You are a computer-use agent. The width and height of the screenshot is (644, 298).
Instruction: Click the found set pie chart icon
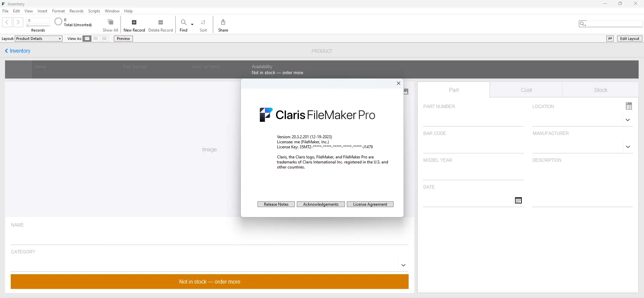(58, 22)
